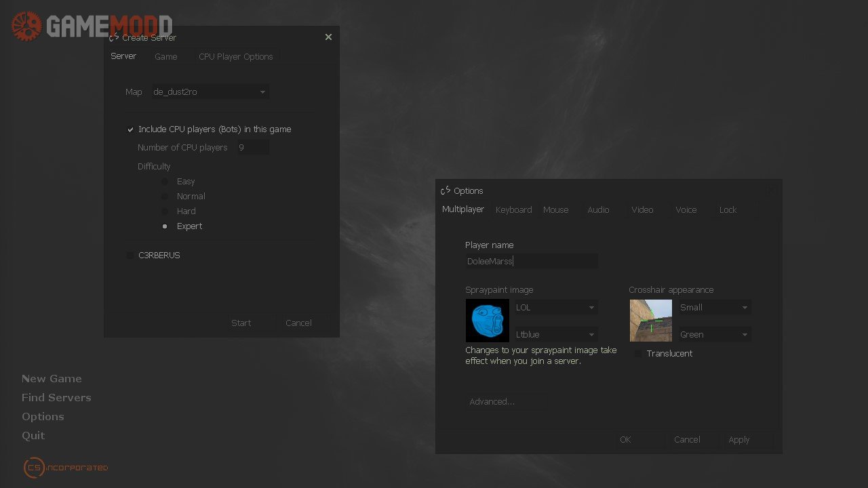Screen dimensions: 868x488
Task: Enable the C3RBERUS checkbox
Action: [x=130, y=256]
